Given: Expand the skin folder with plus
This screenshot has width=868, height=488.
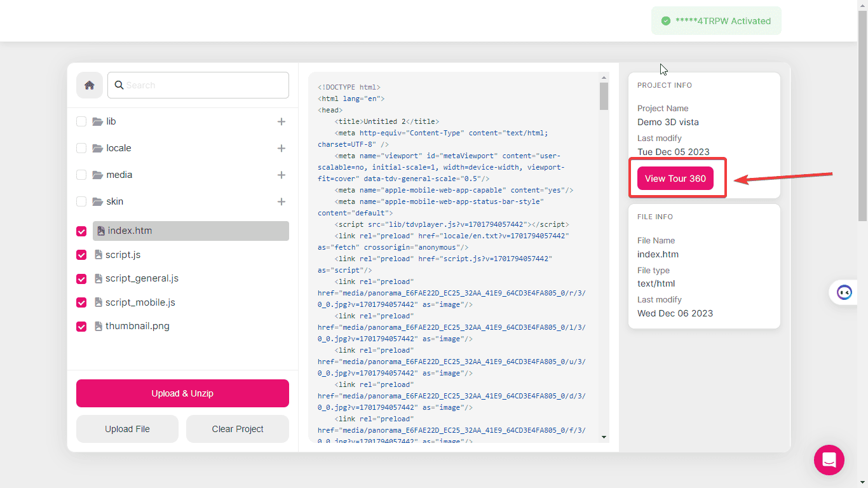Looking at the screenshot, I should point(281,201).
